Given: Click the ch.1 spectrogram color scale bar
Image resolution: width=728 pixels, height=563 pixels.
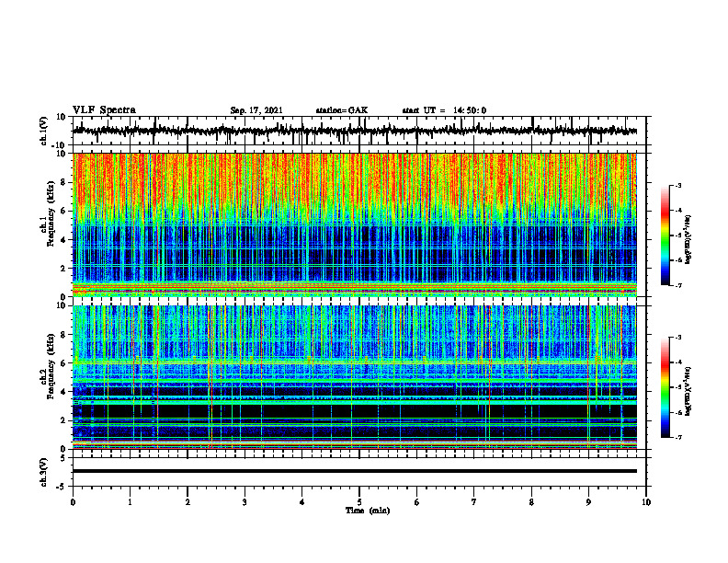Looking at the screenshot, I should pyautogui.click(x=665, y=236).
